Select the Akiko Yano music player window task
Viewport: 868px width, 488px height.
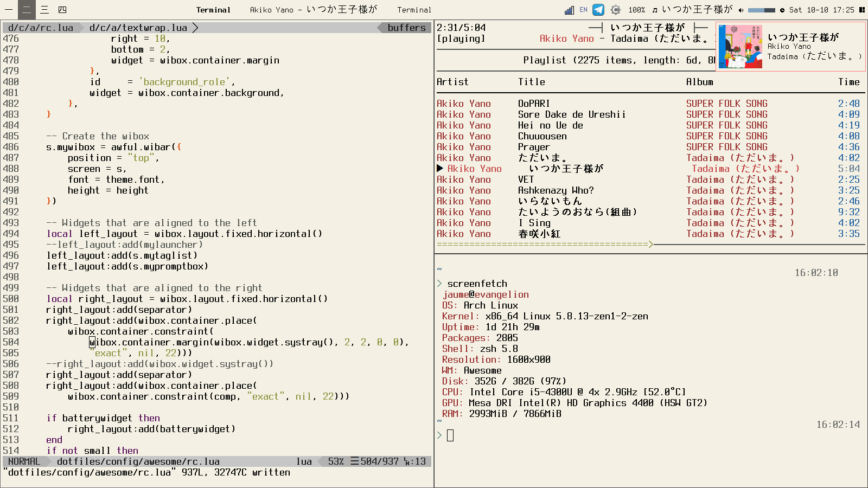313,10
